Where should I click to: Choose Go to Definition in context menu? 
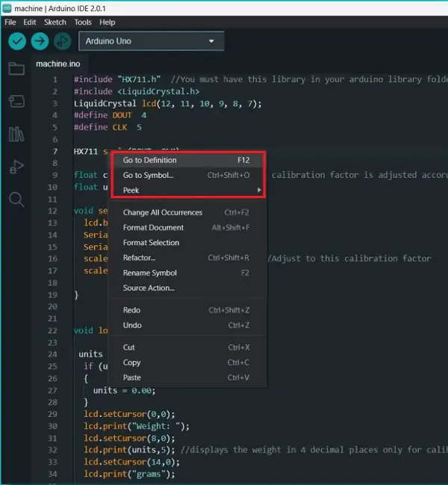(188, 160)
